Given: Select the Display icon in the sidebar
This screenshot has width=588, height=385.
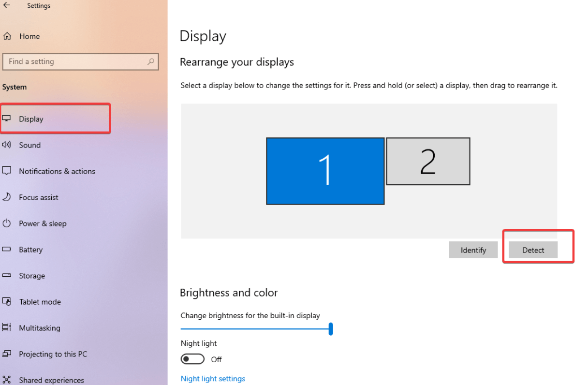Looking at the screenshot, I should 10,118.
